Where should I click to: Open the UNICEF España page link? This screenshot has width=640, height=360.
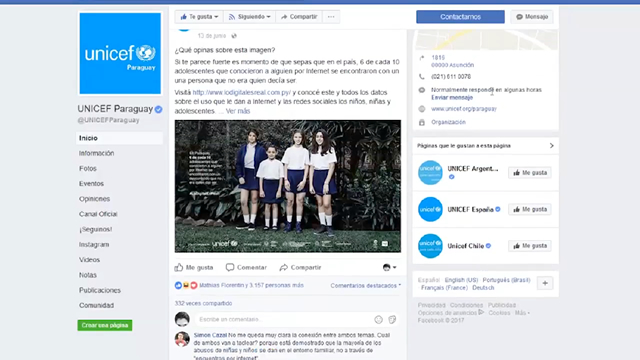471,209
